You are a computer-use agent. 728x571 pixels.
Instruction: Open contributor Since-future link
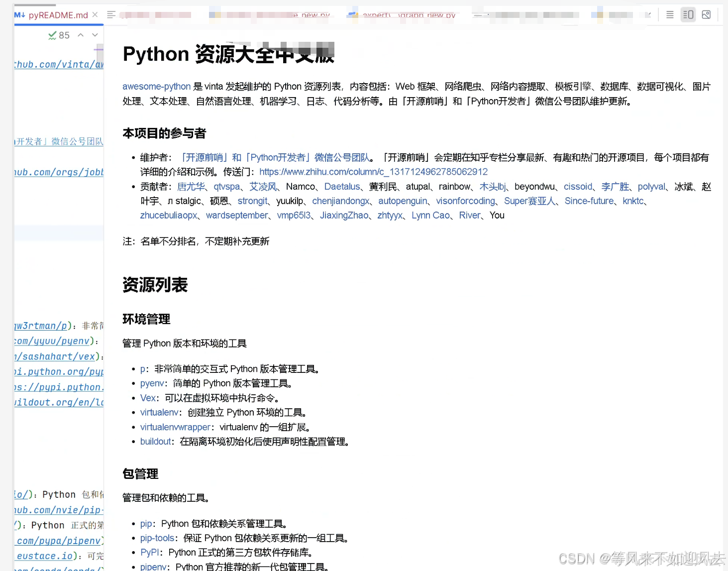coord(589,201)
